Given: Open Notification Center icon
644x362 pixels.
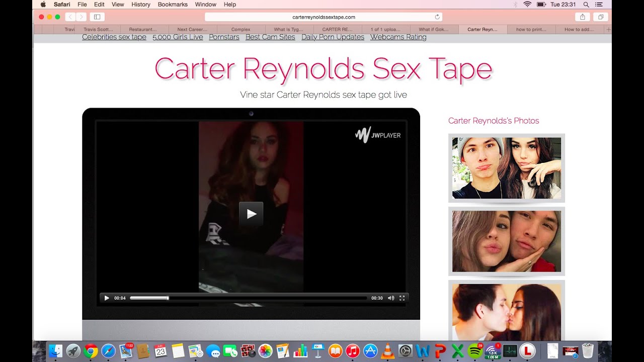Looking at the screenshot, I should click(x=598, y=4).
